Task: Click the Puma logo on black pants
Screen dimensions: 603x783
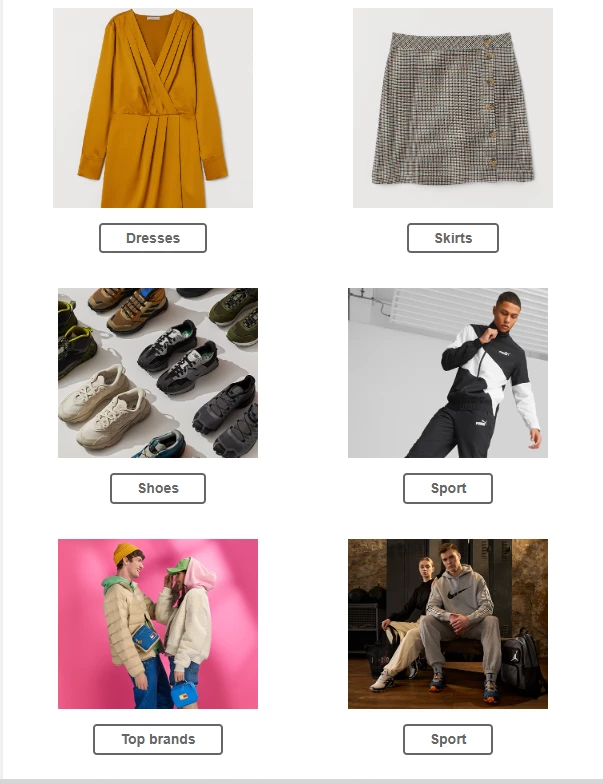Action: point(480,422)
